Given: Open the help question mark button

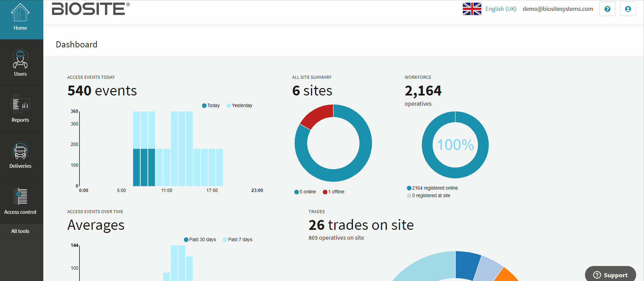Looking at the screenshot, I should pyautogui.click(x=607, y=9).
